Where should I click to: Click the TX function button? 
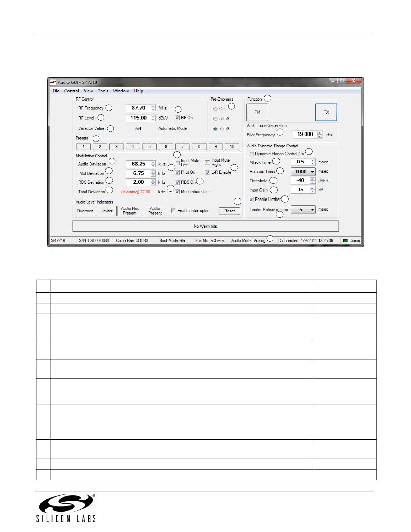pyautogui.click(x=326, y=112)
